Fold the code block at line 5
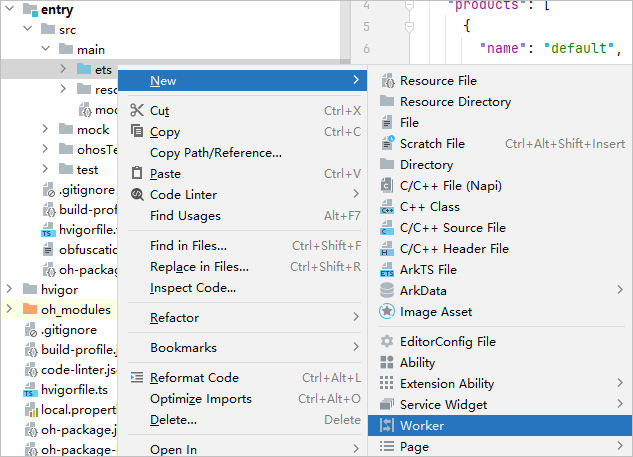Viewport: 633px width, 457px height. [410, 25]
